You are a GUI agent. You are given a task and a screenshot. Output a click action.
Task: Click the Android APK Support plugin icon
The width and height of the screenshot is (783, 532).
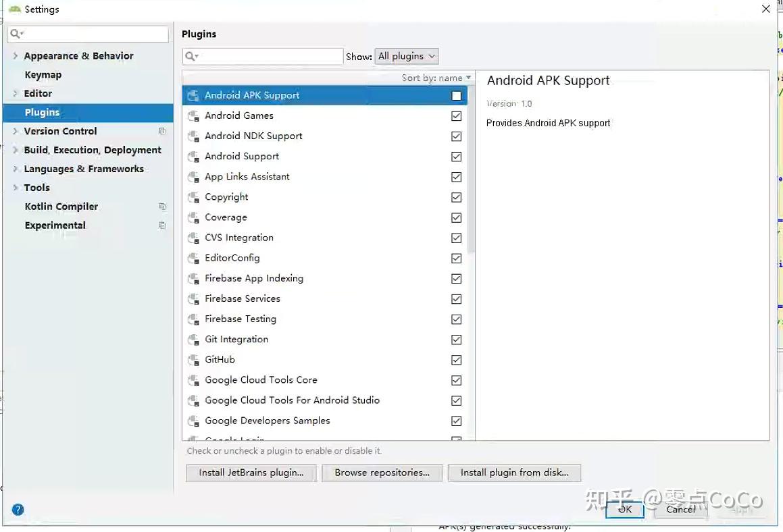(x=193, y=95)
